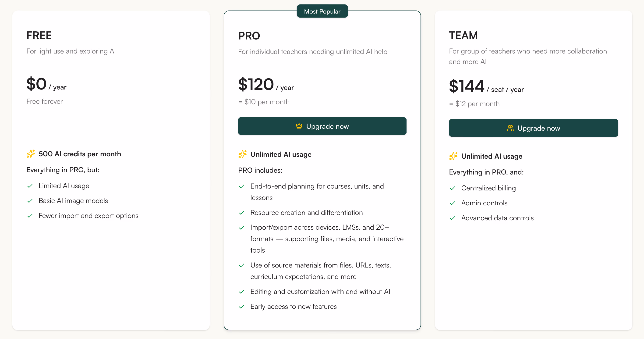Viewport: 644px width, 339px height.
Task: Click the sparkle icon beside TEAM Unlimited AI usage
Action: [453, 156]
